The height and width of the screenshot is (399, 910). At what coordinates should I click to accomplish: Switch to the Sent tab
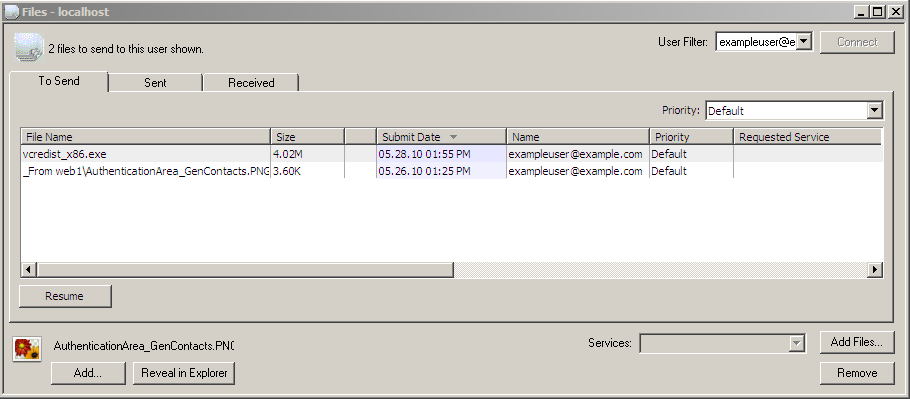click(155, 83)
